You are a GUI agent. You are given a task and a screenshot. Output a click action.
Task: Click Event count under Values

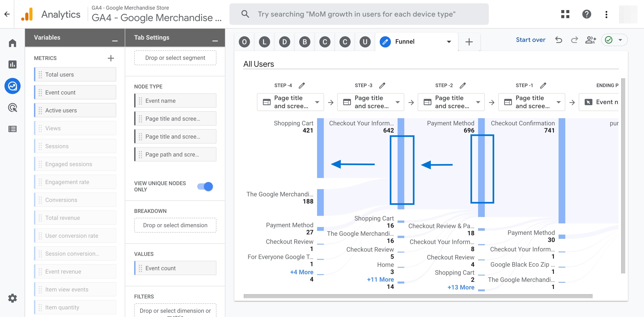(x=175, y=268)
